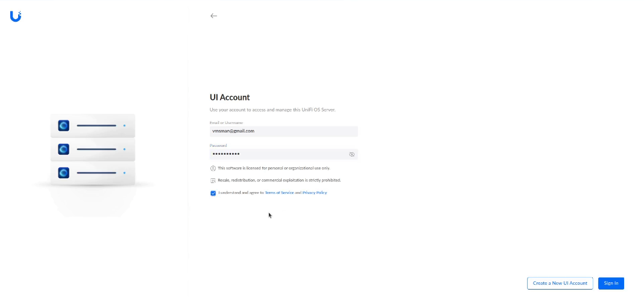
Task: Click the top server unit in illustration
Action: pyautogui.click(x=93, y=125)
